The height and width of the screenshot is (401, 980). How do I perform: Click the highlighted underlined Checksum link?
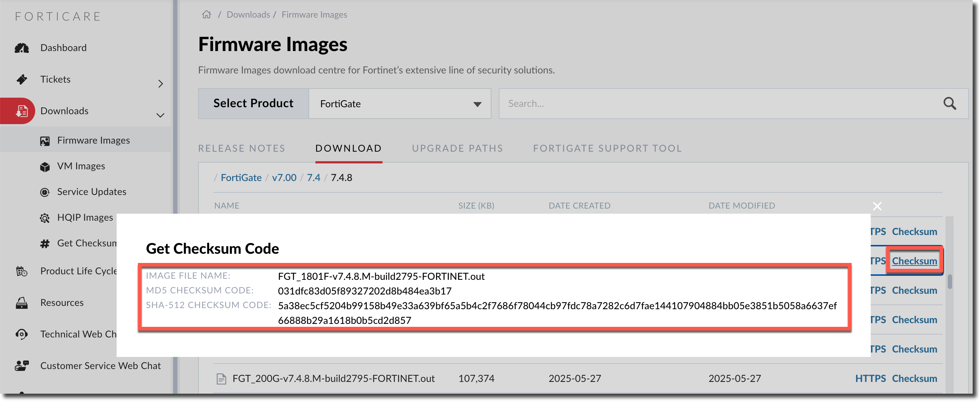point(914,261)
